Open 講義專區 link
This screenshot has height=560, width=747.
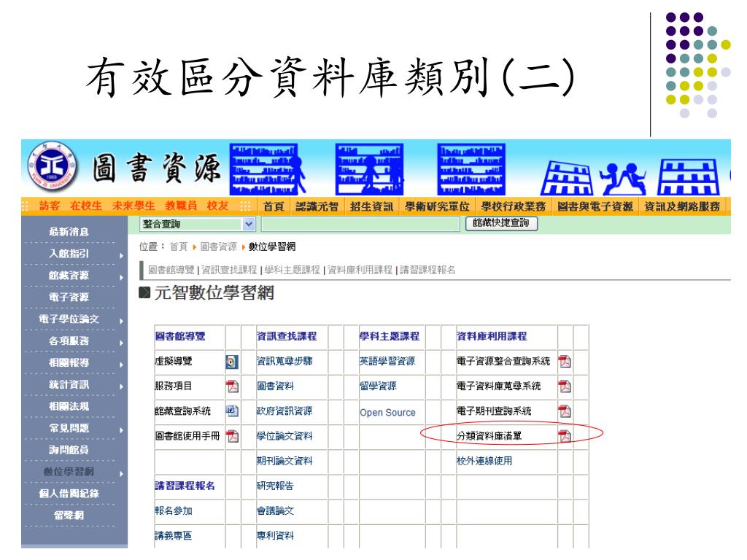(174, 536)
